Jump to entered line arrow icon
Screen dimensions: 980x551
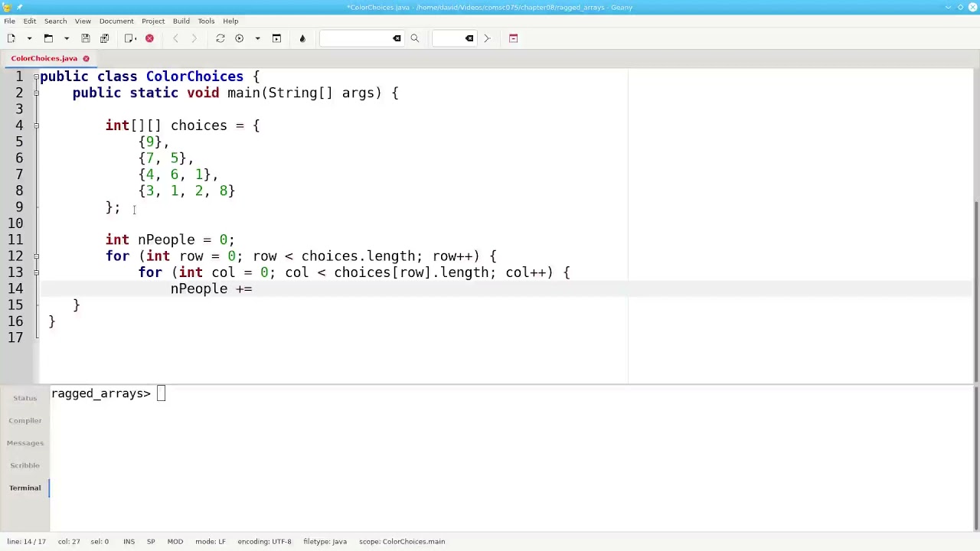pos(487,38)
